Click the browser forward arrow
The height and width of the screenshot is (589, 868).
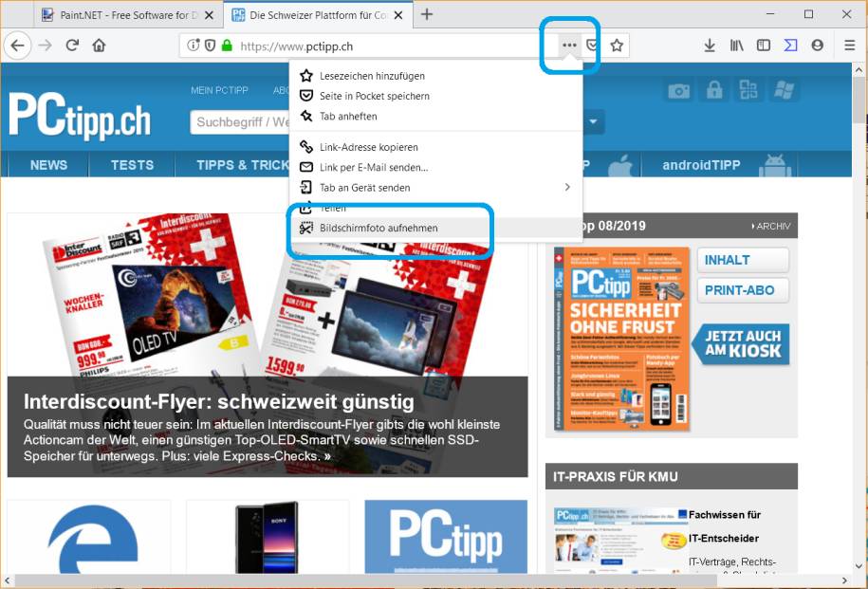point(46,46)
